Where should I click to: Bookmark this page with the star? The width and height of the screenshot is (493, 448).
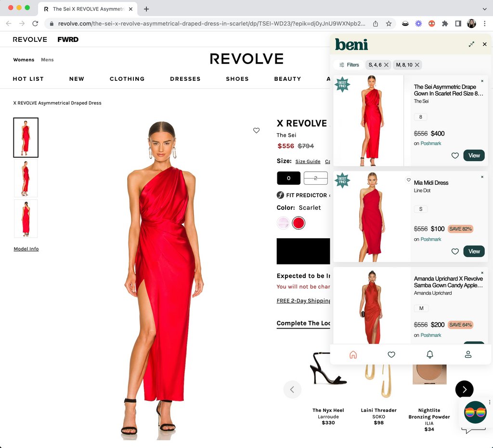389,24
